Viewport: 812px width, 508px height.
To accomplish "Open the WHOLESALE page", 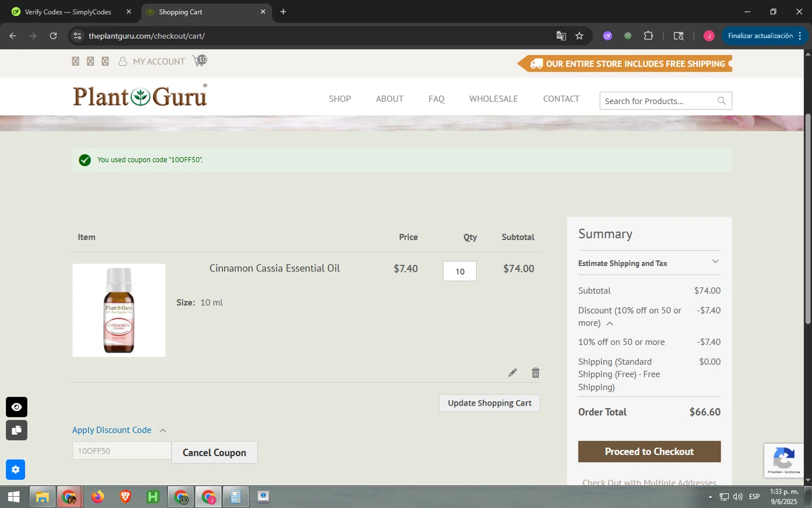I will (x=494, y=99).
